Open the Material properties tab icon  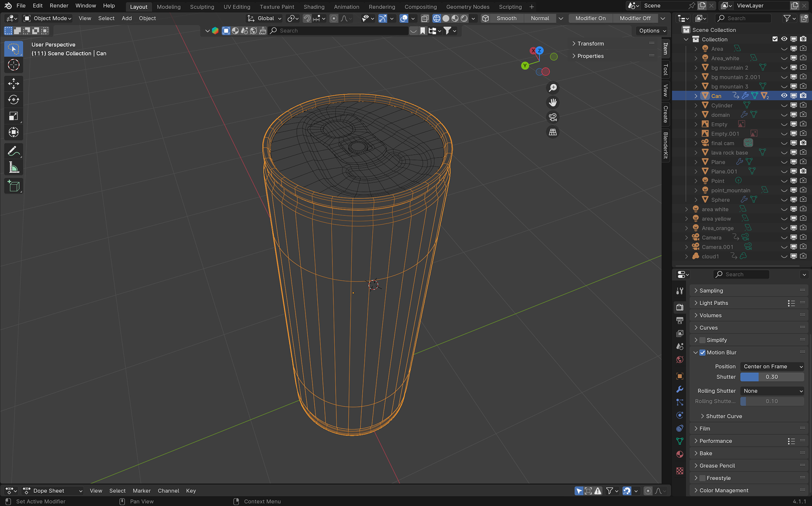tap(680, 454)
